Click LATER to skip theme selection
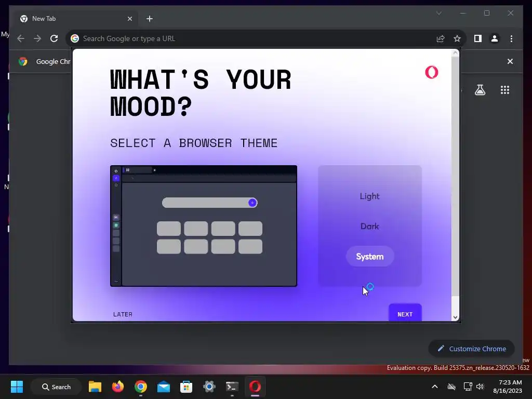The height and width of the screenshot is (399, 532). point(123,314)
